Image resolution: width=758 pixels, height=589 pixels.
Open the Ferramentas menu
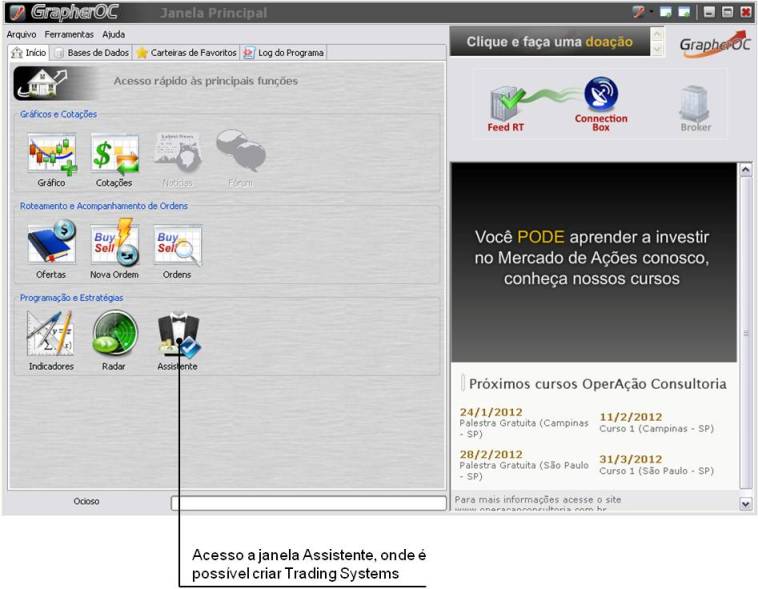coord(69,34)
